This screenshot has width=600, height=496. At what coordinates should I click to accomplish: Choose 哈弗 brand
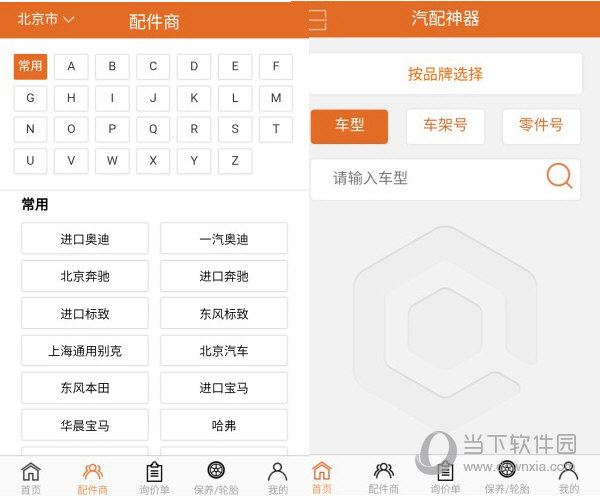(224, 425)
